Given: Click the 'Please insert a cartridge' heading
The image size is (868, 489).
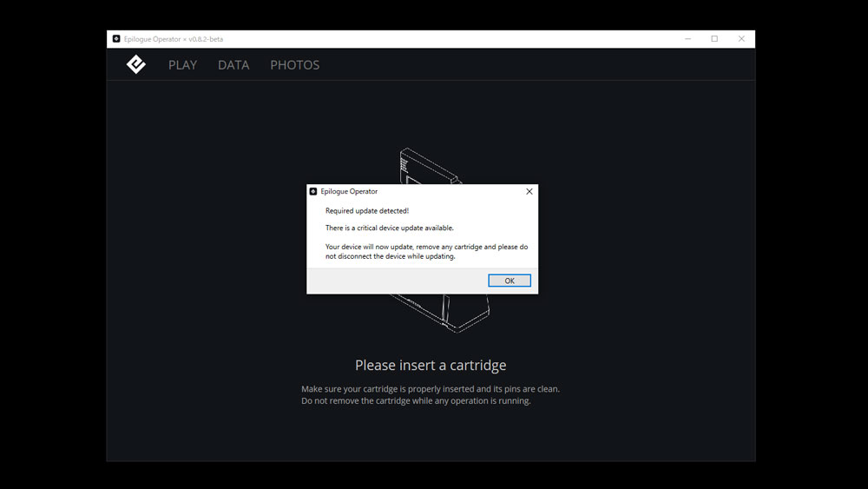Looking at the screenshot, I should 431,366.
